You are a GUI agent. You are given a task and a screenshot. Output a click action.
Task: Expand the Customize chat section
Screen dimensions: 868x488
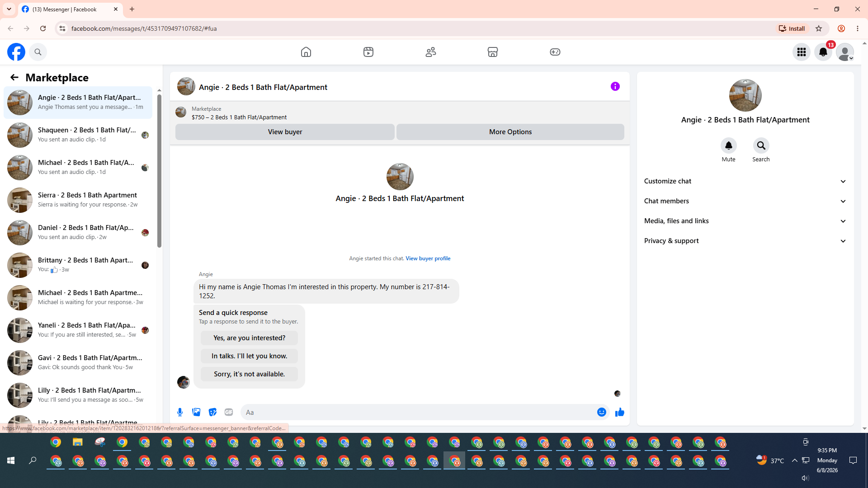pos(745,181)
